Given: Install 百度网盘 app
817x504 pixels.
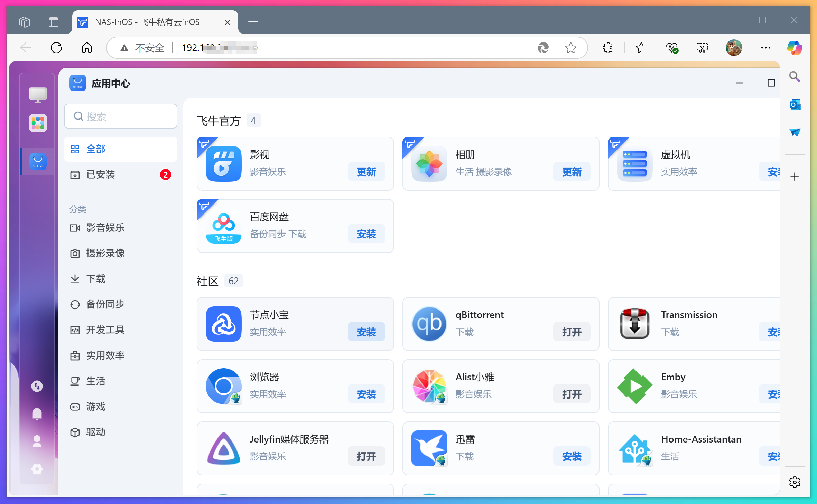Looking at the screenshot, I should coord(366,234).
